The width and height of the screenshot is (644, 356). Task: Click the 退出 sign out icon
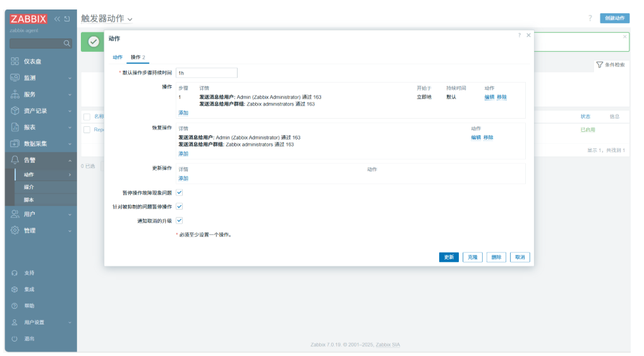[15, 338]
